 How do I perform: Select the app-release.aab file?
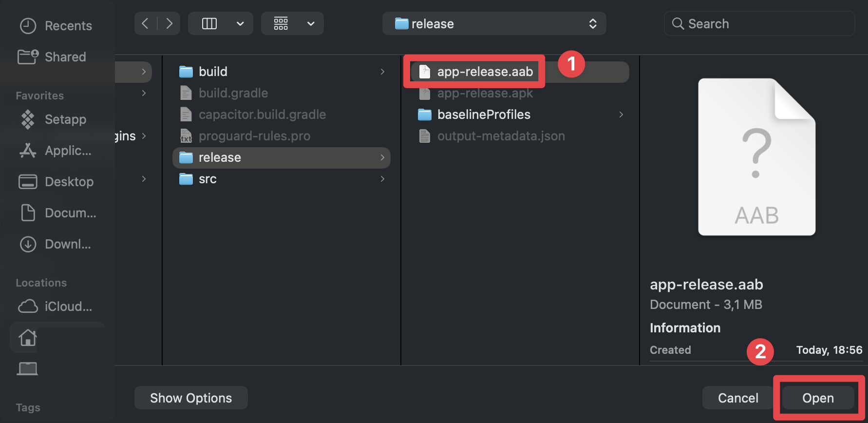(x=520, y=72)
